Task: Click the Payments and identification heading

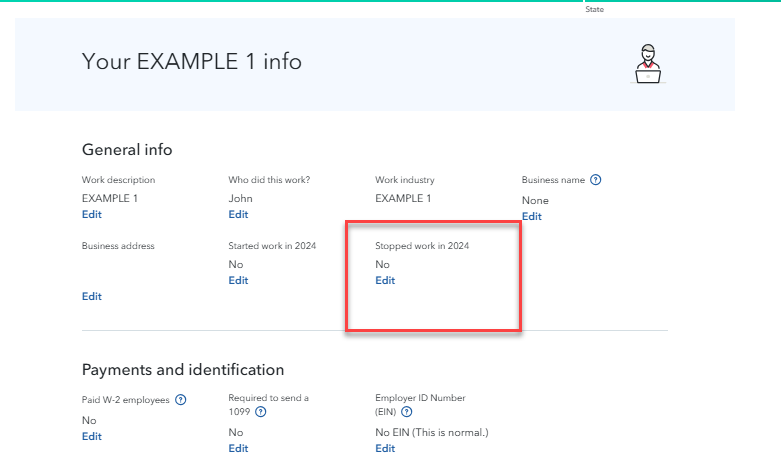Action: [182, 370]
